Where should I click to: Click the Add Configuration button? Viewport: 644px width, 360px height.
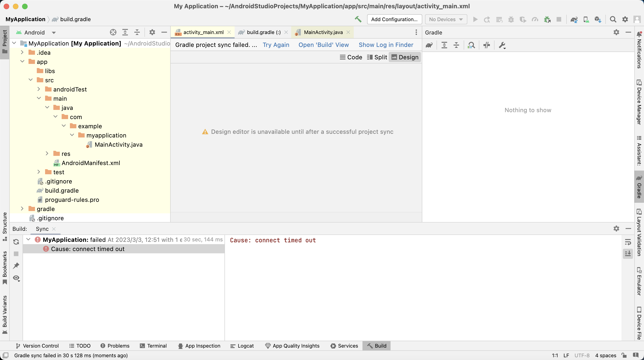[394, 20]
